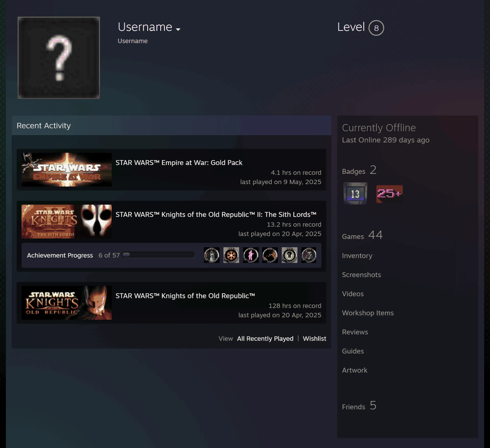Expand the Username dropdown arrow

pyautogui.click(x=178, y=30)
